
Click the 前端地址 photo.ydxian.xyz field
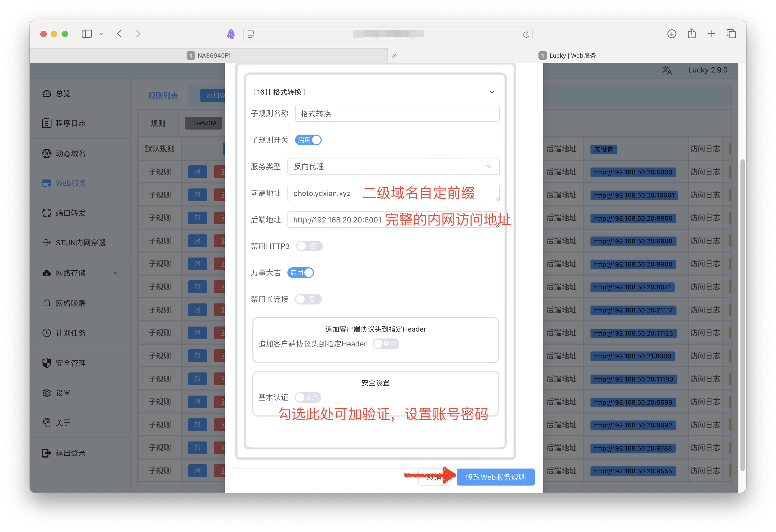coord(393,193)
